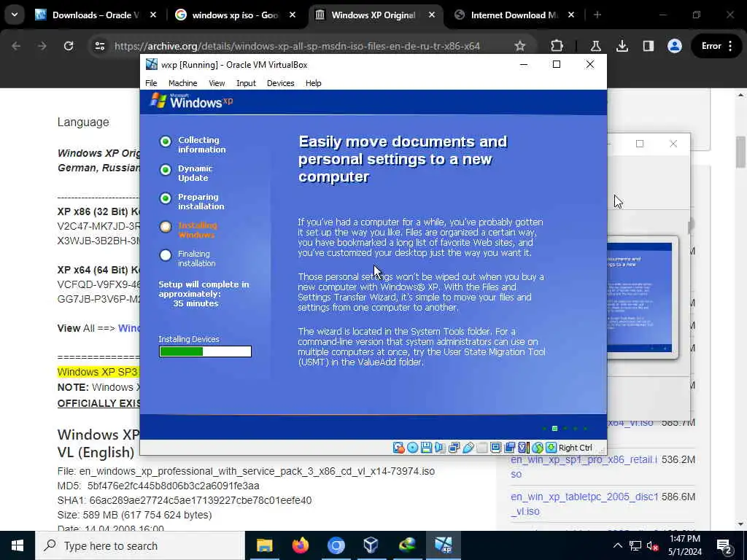Open the audio indicator in VirtualBox status bar
The width and height of the screenshot is (747, 560).
[x=440, y=448]
